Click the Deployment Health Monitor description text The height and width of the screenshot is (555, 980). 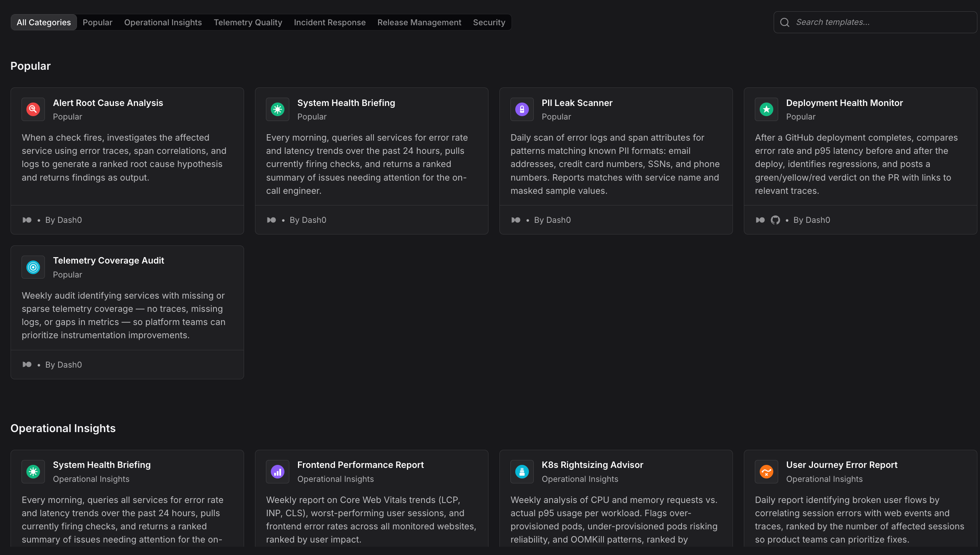(856, 164)
